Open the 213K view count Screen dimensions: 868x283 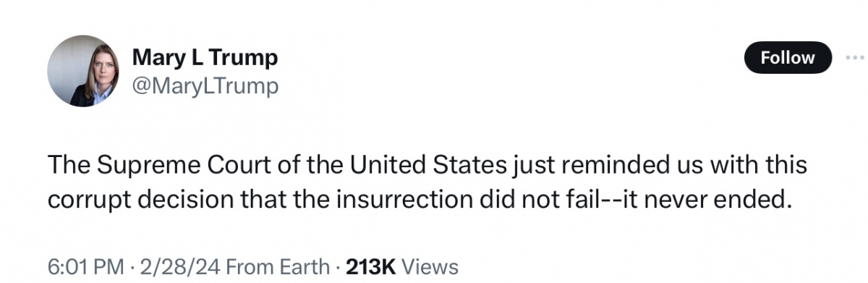tap(371, 266)
